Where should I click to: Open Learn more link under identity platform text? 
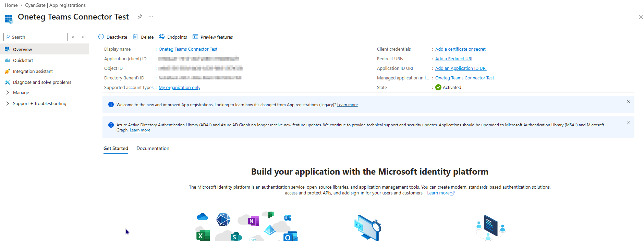(440, 193)
